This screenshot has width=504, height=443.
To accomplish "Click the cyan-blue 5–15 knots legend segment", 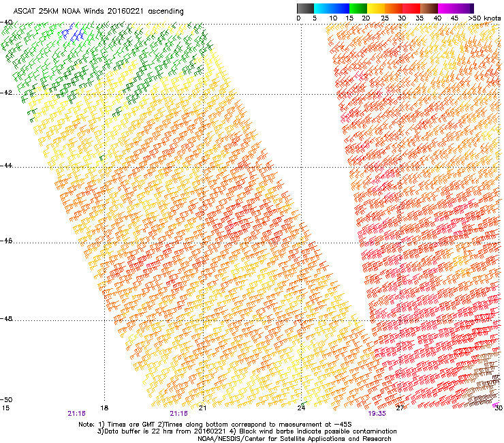I will [x=332, y=8].
